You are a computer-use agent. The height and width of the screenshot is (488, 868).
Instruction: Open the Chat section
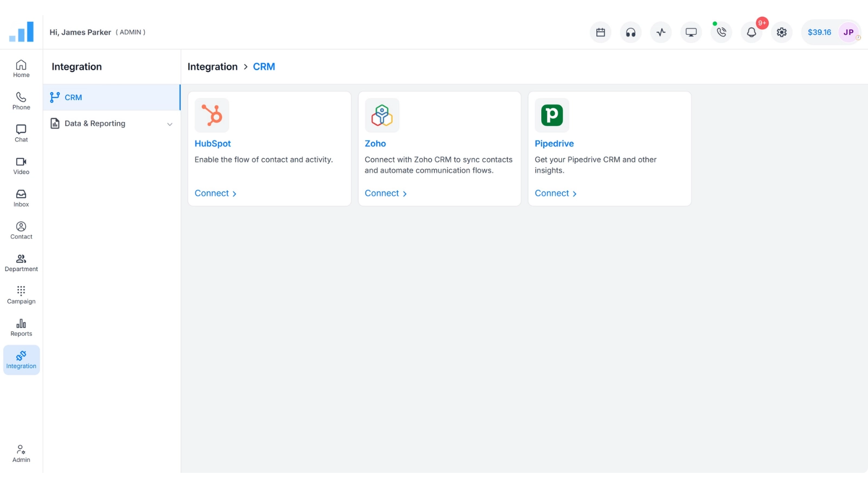pos(21,133)
